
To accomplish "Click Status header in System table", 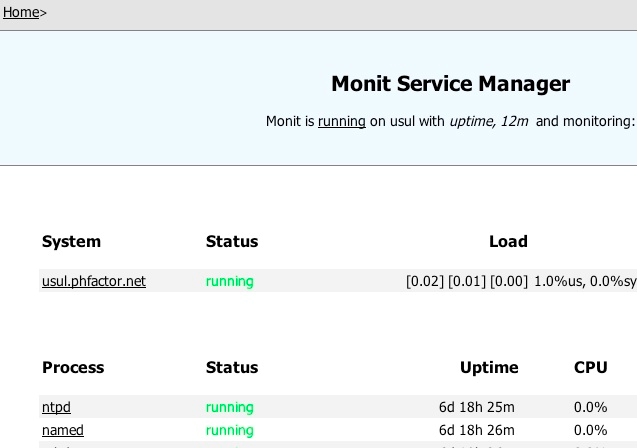I will [232, 242].
